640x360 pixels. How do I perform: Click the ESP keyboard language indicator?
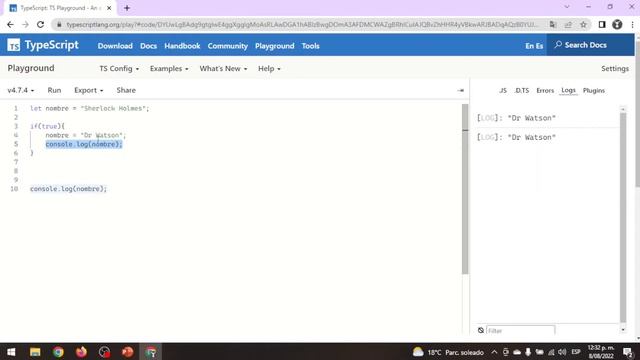tap(576, 352)
